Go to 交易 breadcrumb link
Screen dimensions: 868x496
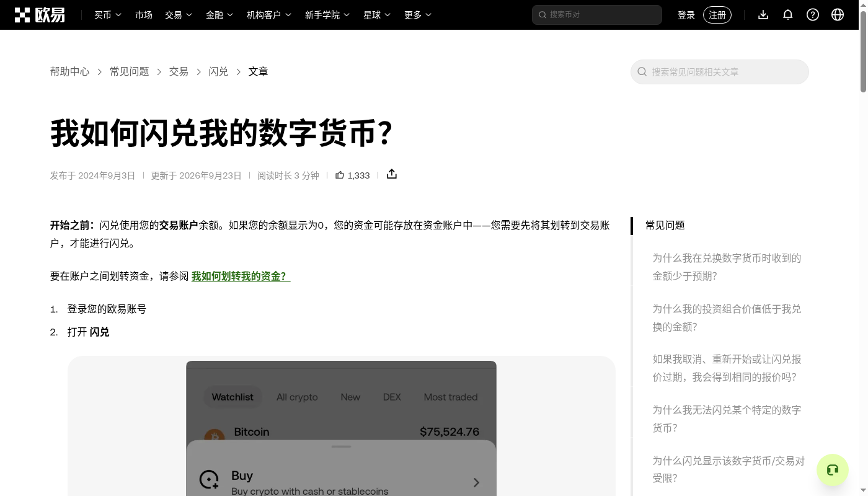pyautogui.click(x=179, y=72)
